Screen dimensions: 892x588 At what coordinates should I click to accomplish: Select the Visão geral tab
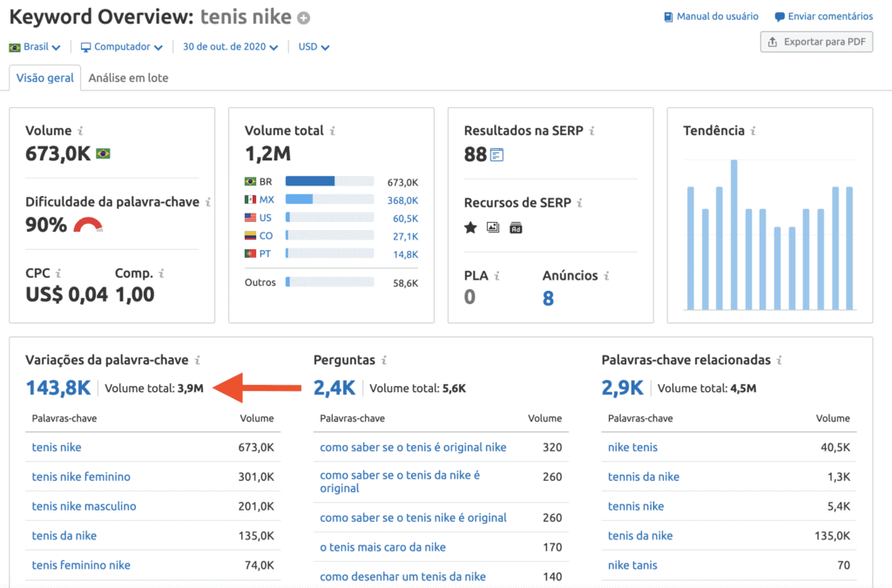pos(45,78)
